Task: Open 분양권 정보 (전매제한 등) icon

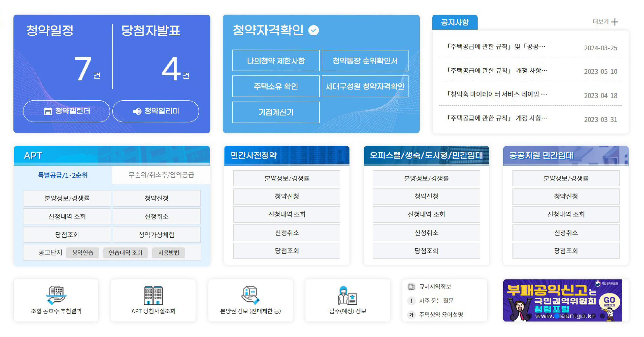Action: click(251, 295)
